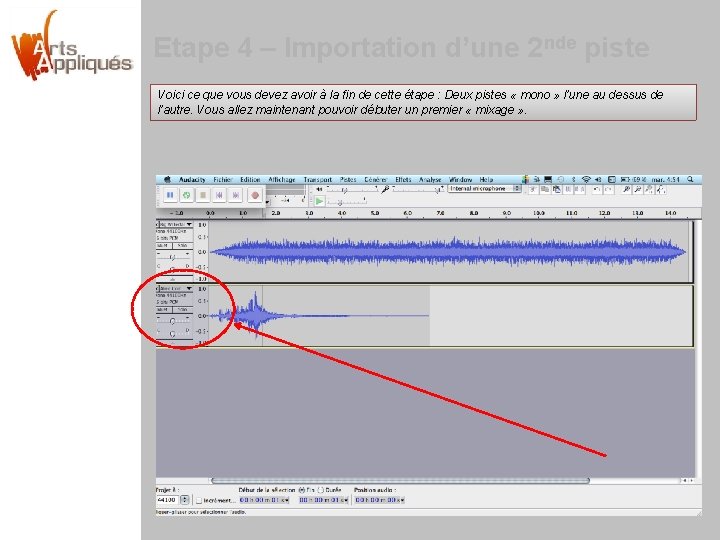Click the speaker output volume icon
Image resolution: width=720 pixels, height=540 pixels.
(319, 189)
